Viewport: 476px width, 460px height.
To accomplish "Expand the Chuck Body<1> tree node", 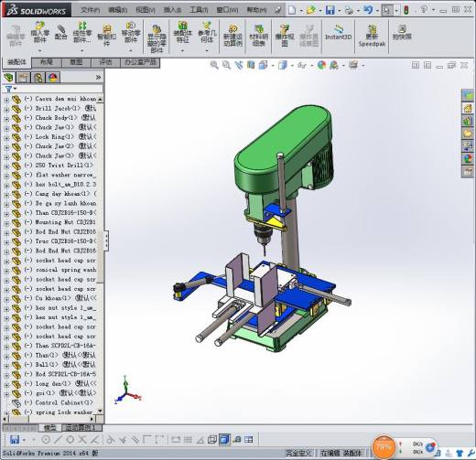I will click(x=6, y=119).
